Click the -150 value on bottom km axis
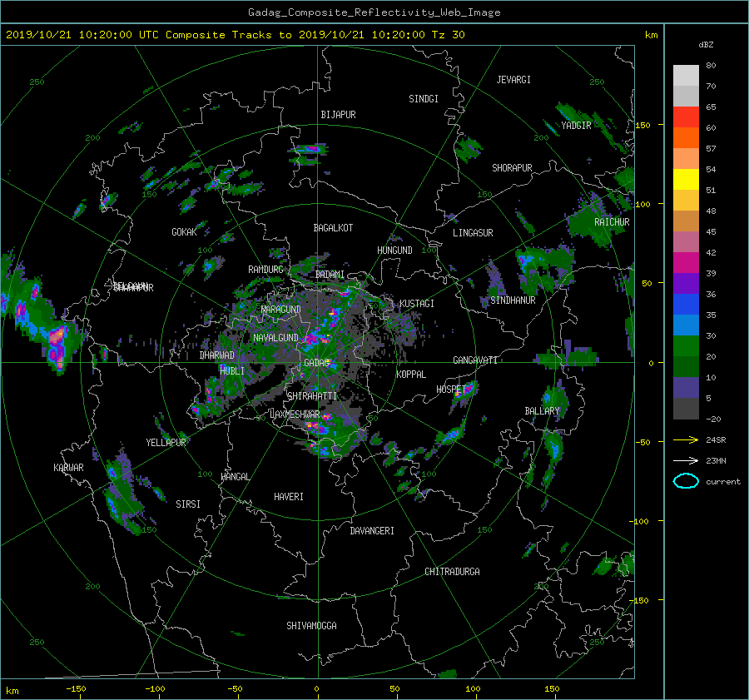749x700 pixels. click(x=76, y=689)
